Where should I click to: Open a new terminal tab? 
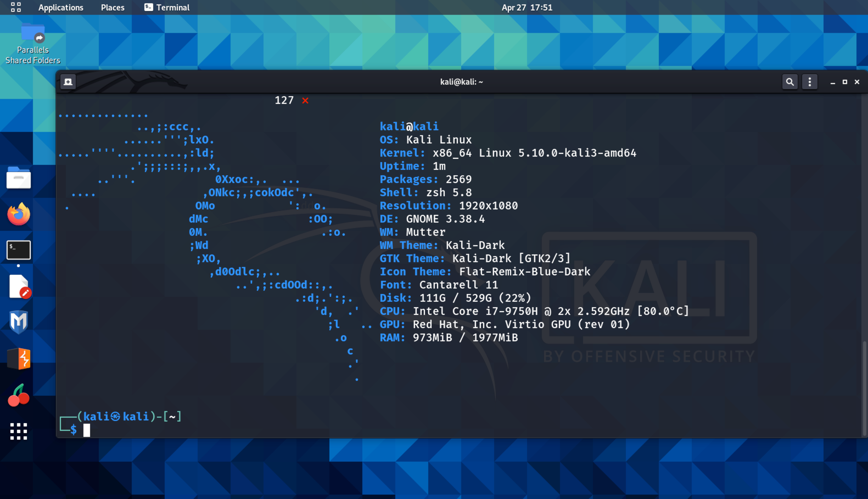68,82
